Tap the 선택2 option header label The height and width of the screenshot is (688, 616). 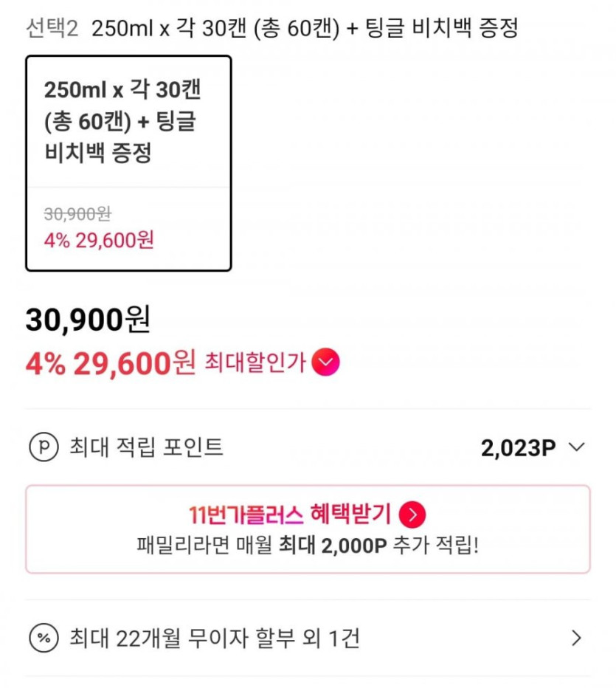coord(51,29)
